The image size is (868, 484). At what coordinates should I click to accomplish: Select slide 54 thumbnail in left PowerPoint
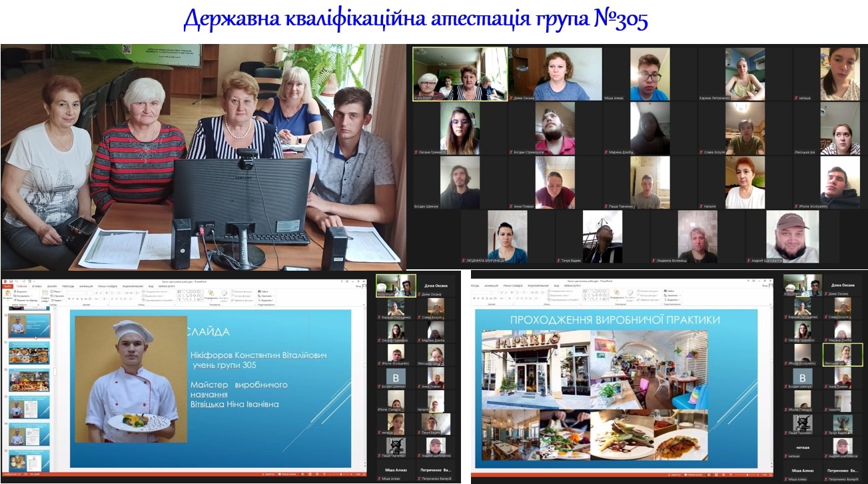(29, 433)
